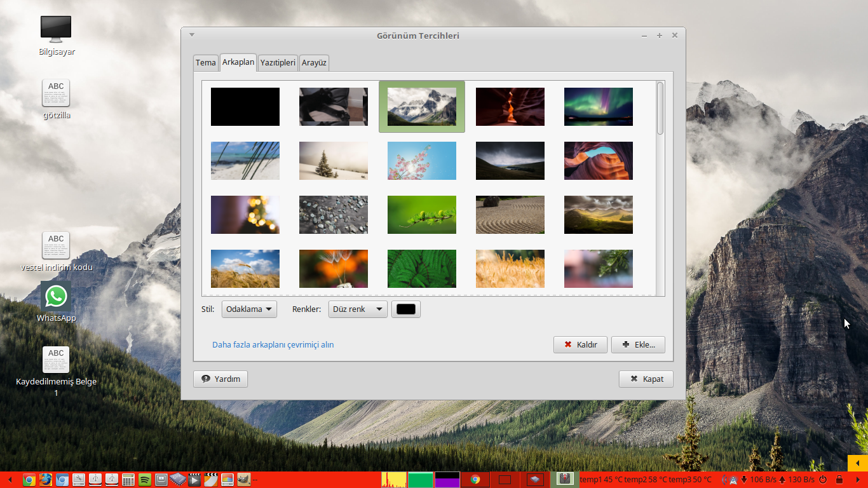The image size is (868, 488).
Task: Click the power shutdown icon in panel
Action: tap(823, 480)
